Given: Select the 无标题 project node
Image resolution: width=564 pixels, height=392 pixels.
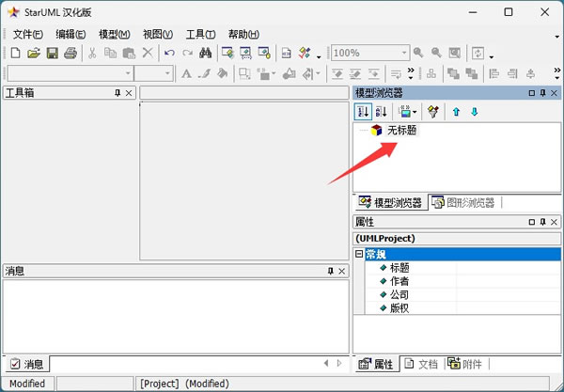Looking at the screenshot, I should click(x=401, y=130).
